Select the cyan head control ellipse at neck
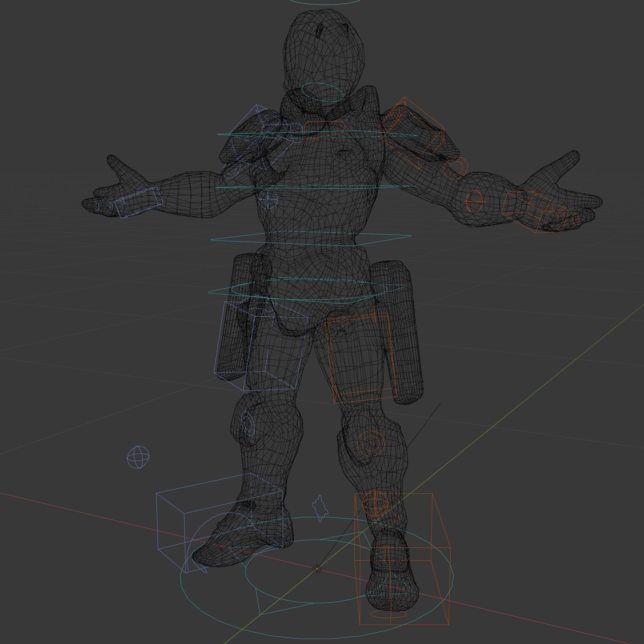The width and height of the screenshot is (644, 644). point(322,92)
